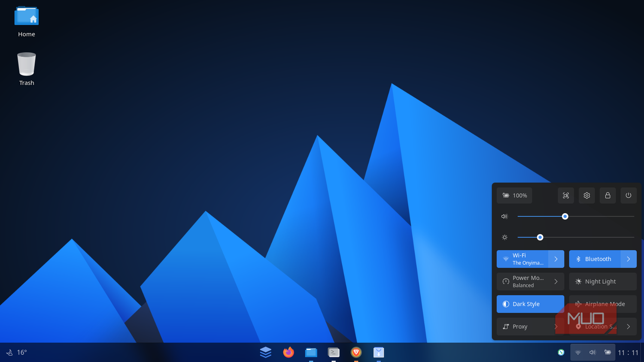
Task: Launch Firefox from the taskbar
Action: (289, 352)
